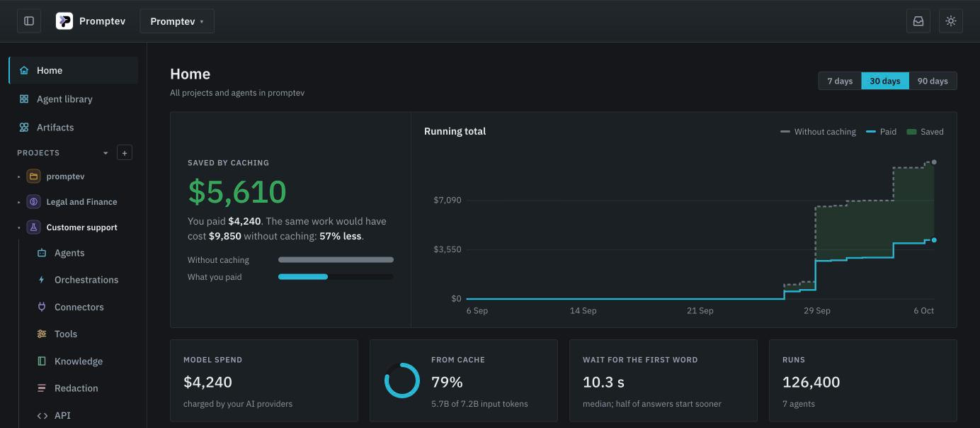Image resolution: width=980 pixels, height=428 pixels.
Task: Open the Promptev workspace dropdown
Action: click(177, 21)
